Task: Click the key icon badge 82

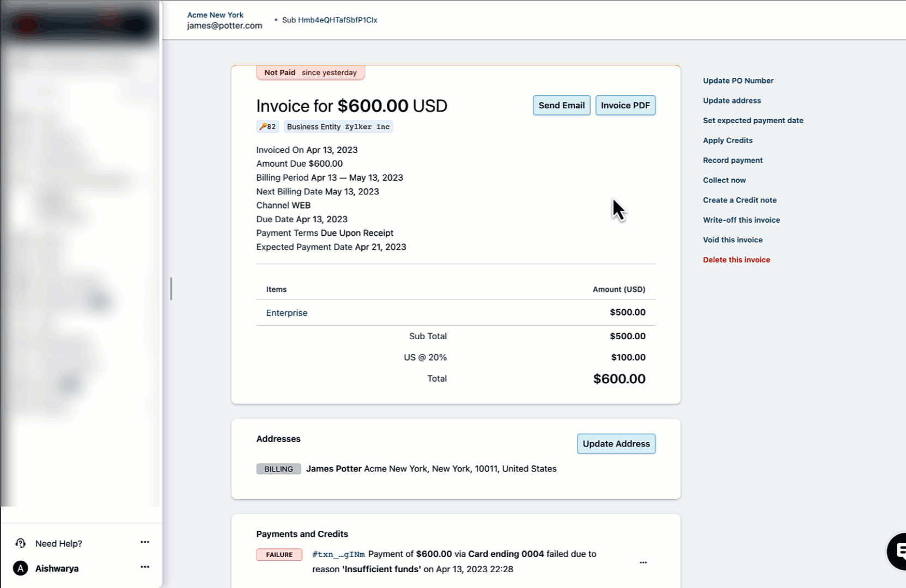Action: [x=267, y=127]
